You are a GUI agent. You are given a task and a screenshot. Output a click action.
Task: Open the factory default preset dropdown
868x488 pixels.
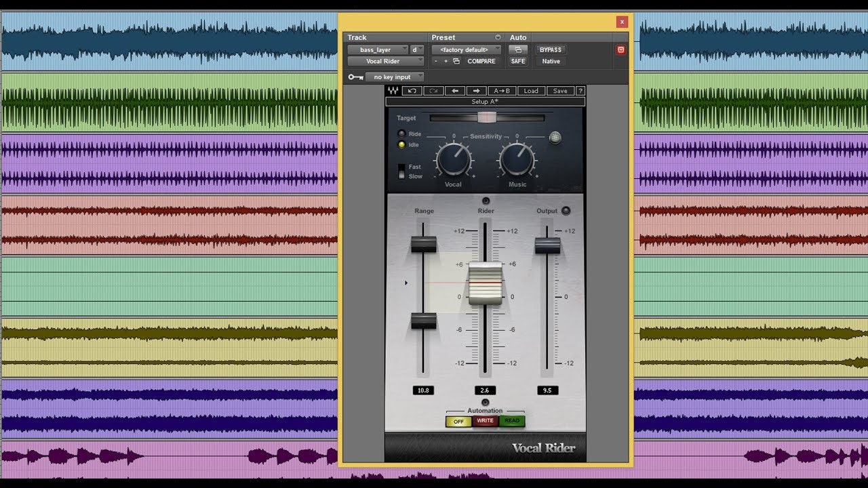click(467, 49)
